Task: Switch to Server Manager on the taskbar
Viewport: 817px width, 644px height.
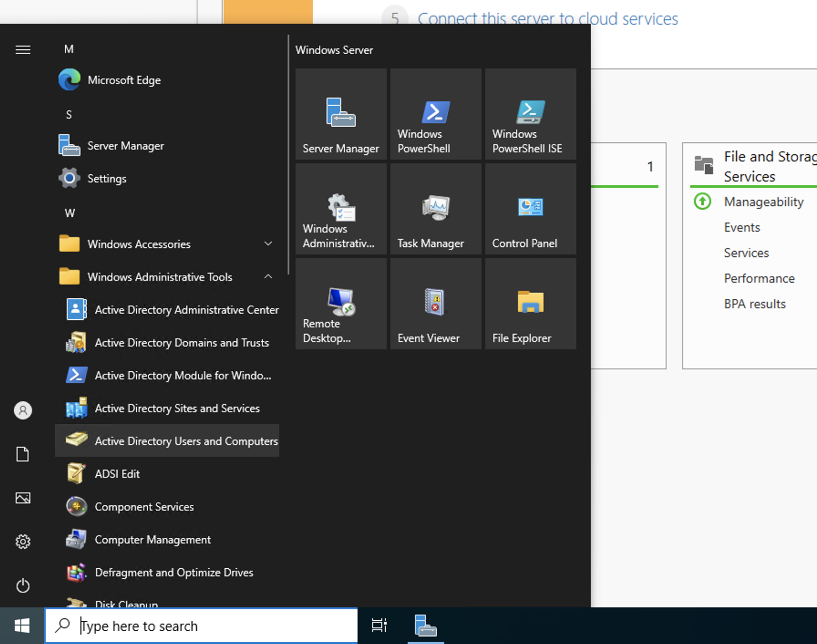Action: point(426,626)
